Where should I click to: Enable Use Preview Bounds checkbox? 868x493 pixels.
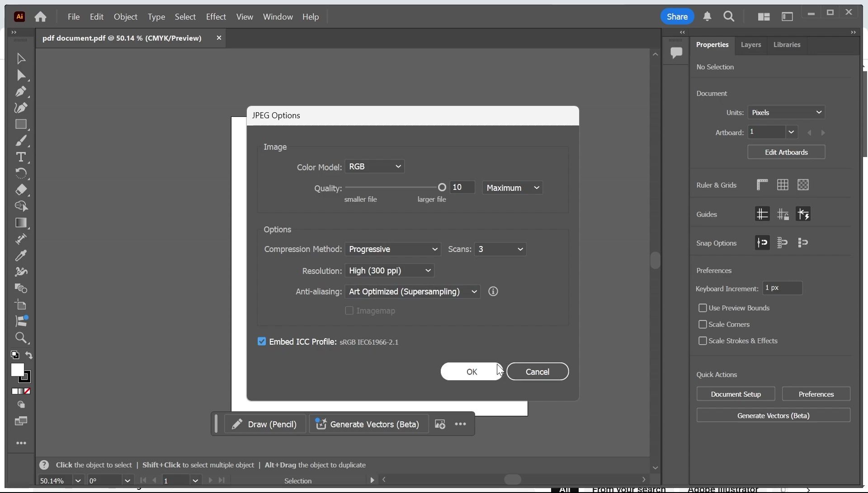(703, 308)
